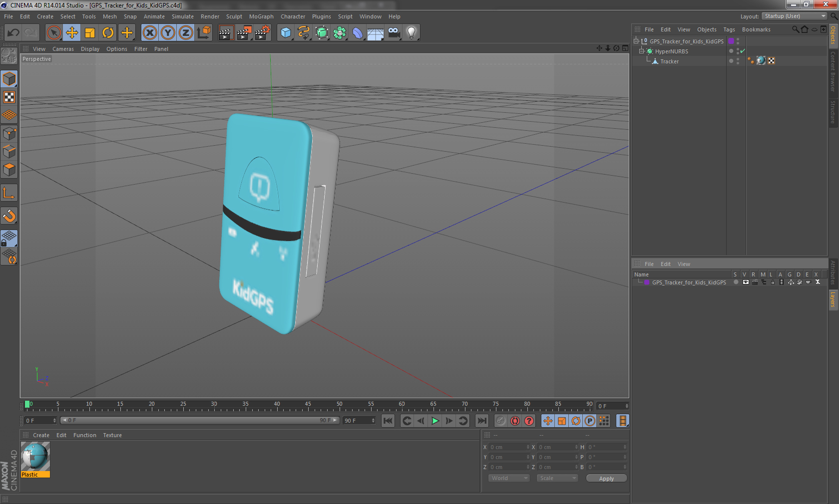Enable Axis mode icon
The height and width of the screenshot is (504, 839).
(x=9, y=193)
